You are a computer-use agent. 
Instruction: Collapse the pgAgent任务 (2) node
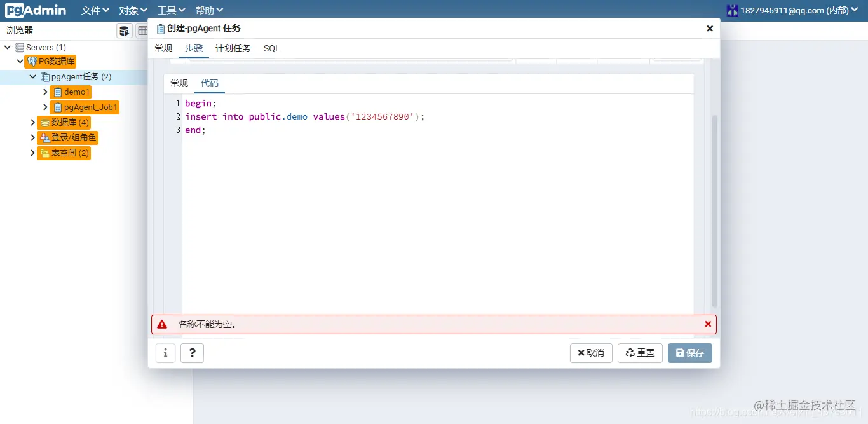(33, 77)
